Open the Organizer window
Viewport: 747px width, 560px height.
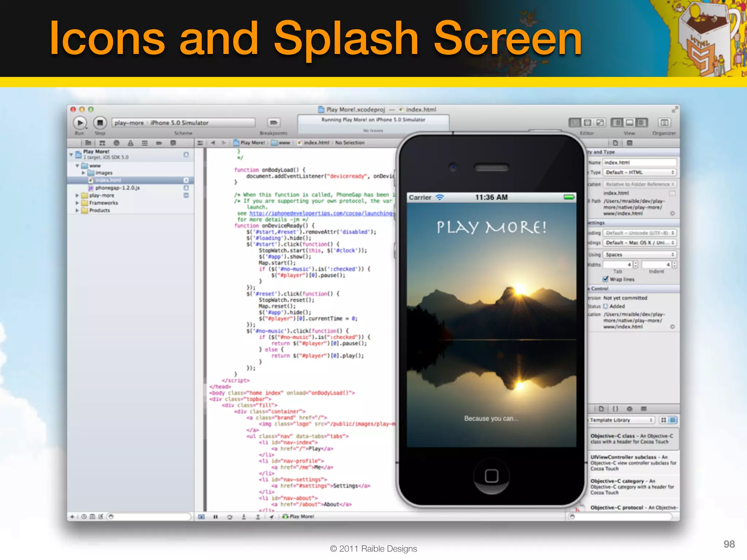point(664,123)
